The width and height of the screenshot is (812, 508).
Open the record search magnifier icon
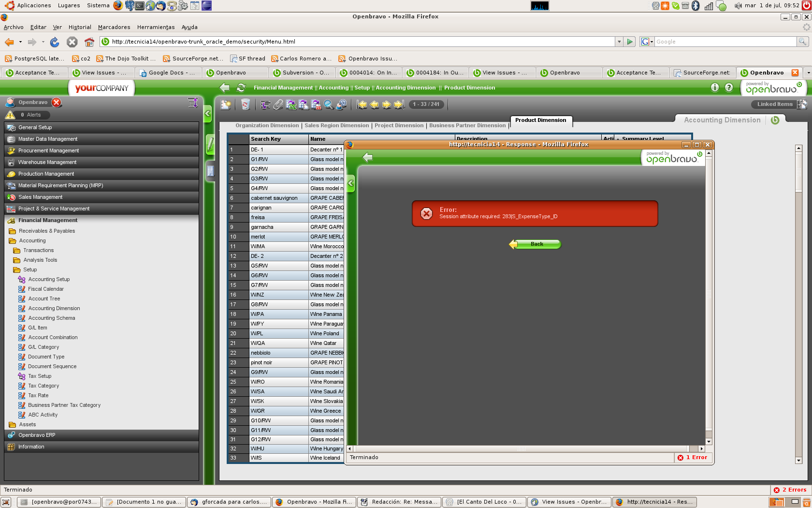coord(329,105)
